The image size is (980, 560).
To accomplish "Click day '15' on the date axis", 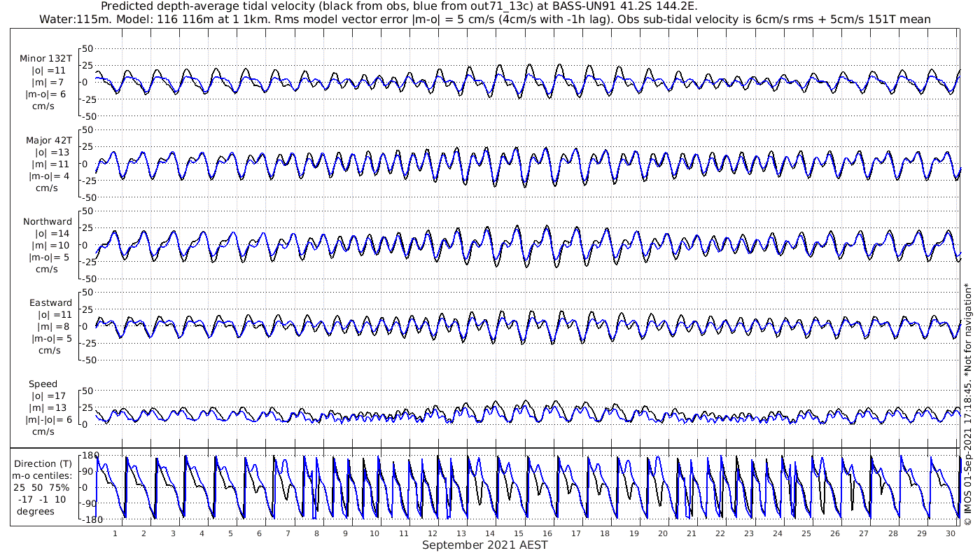I will click(x=519, y=533).
